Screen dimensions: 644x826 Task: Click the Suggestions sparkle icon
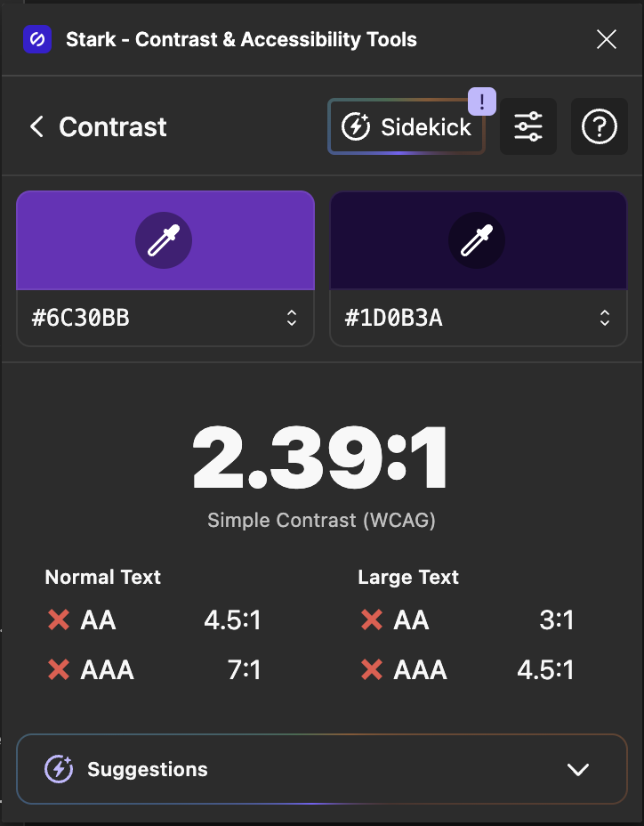(59, 770)
